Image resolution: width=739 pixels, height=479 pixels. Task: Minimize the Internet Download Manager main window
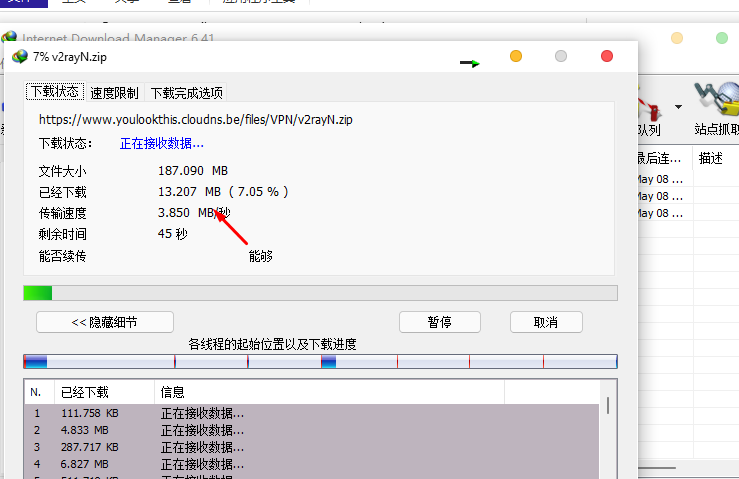click(x=677, y=38)
